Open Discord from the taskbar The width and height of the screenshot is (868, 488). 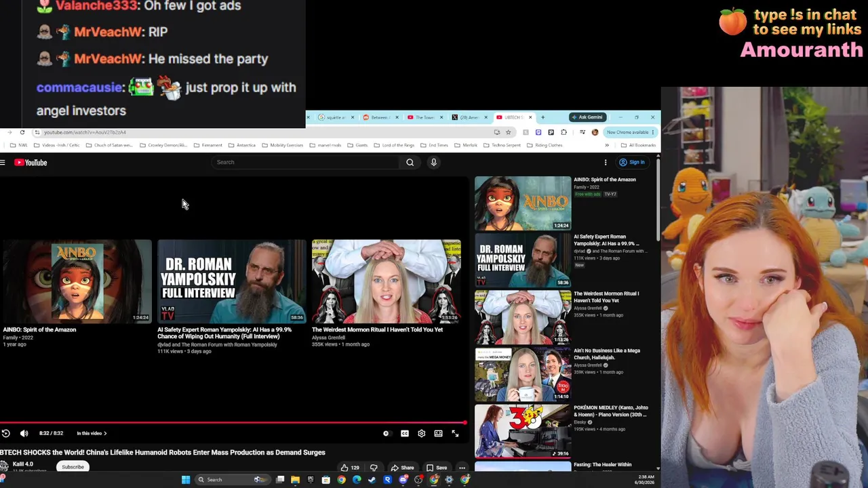(403, 480)
